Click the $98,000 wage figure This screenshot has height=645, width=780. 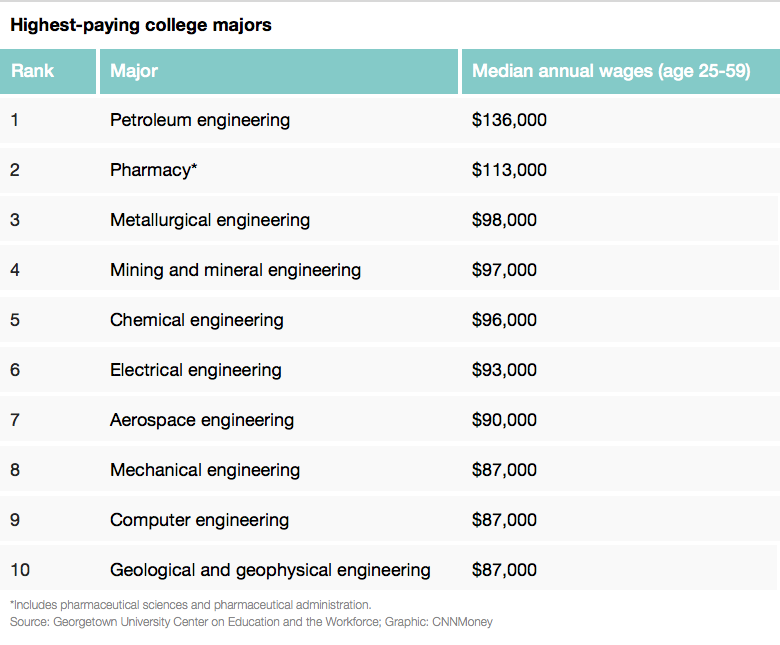504,220
